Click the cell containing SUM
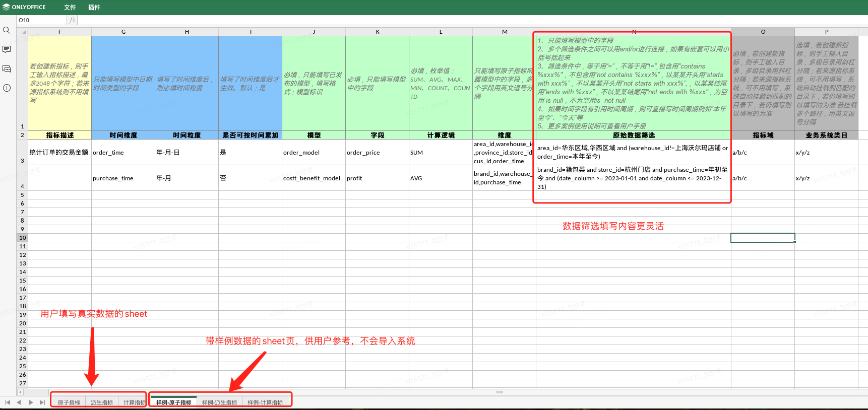This screenshot has height=410, width=868. pos(441,152)
